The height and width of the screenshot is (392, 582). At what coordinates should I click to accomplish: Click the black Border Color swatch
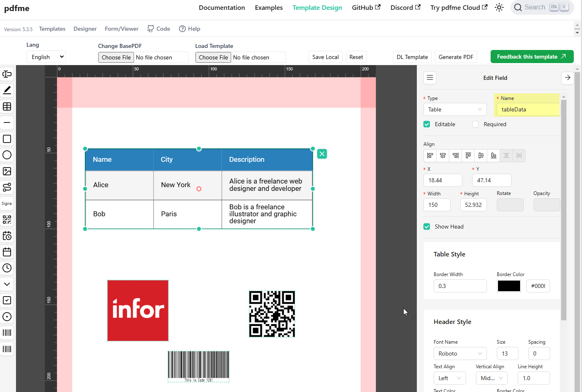509,286
